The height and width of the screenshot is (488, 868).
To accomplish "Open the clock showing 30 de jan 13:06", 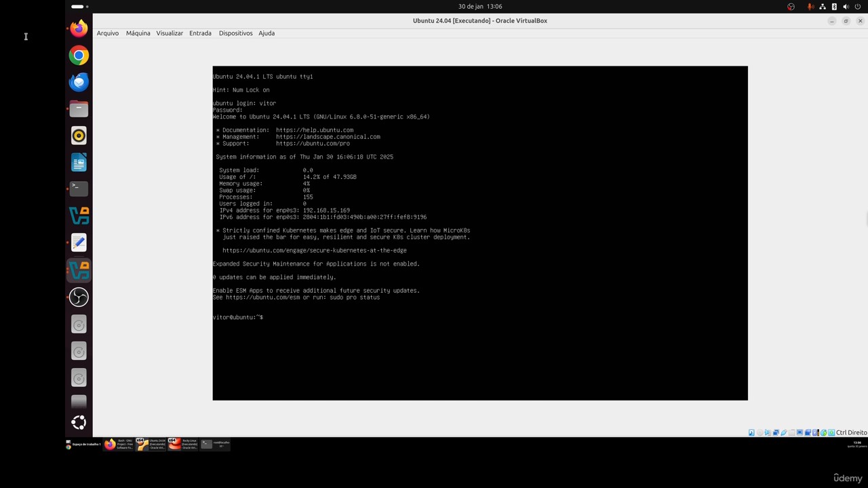I will pyautogui.click(x=480, y=7).
